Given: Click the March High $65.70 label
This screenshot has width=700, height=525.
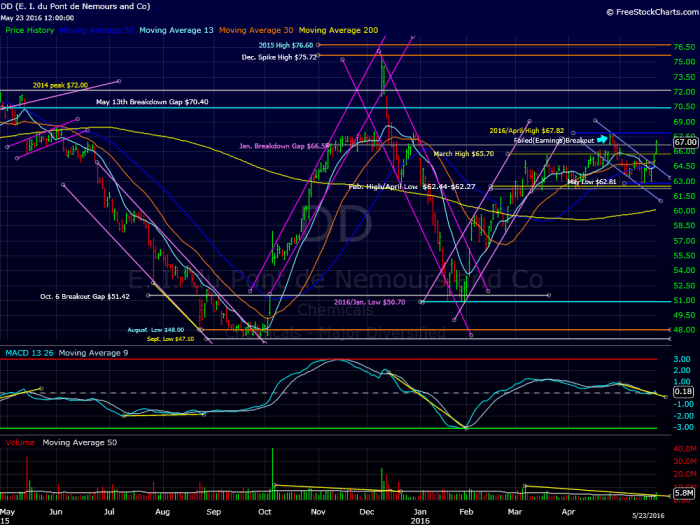Looking at the screenshot, I should coord(464,154).
